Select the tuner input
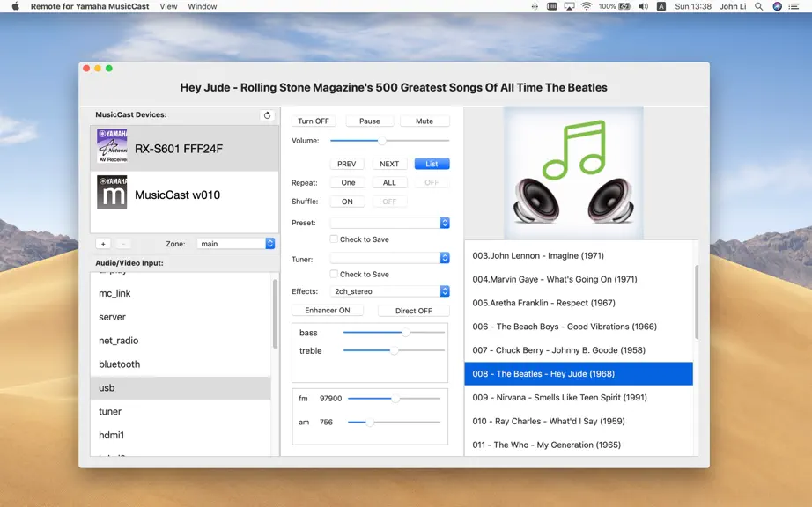Image resolution: width=812 pixels, height=507 pixels. point(181,411)
